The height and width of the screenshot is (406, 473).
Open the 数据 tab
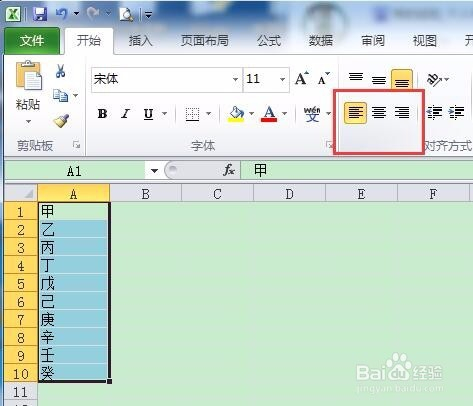pyautogui.click(x=321, y=41)
